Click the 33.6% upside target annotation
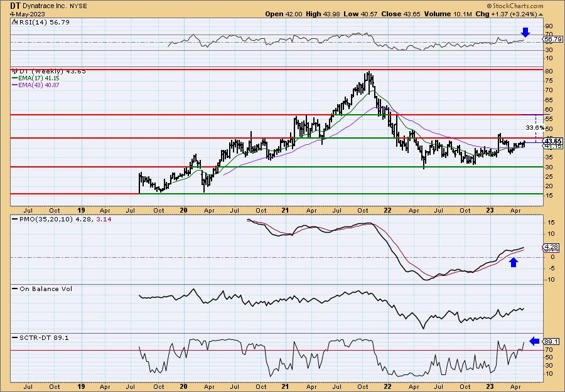The width and height of the screenshot is (565, 392). 535,128
